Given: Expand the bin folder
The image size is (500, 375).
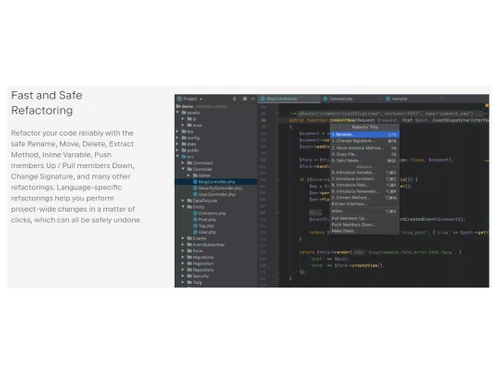Looking at the screenshot, I should (x=178, y=132).
